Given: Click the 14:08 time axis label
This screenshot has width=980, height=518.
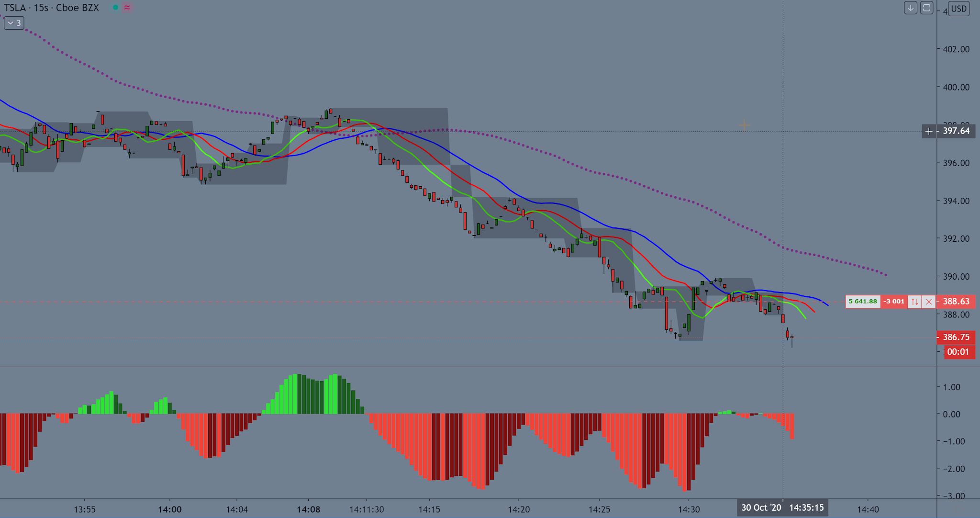Looking at the screenshot, I should (308, 509).
